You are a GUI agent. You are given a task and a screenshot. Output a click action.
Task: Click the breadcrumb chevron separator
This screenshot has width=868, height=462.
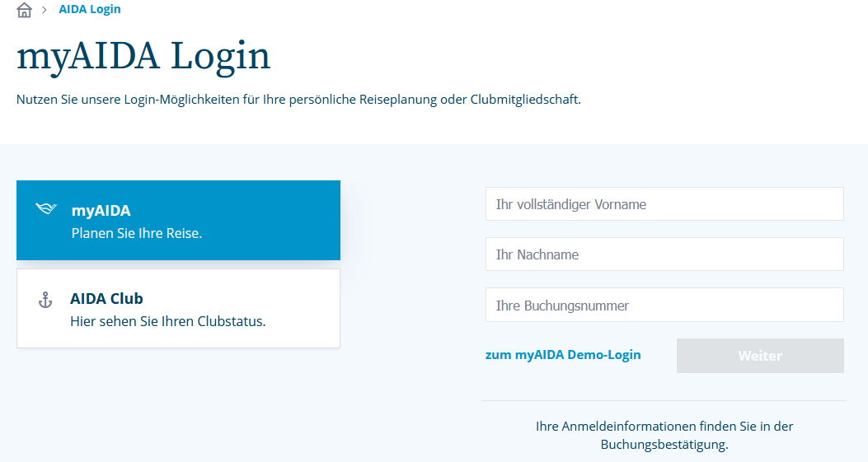pyautogui.click(x=45, y=10)
